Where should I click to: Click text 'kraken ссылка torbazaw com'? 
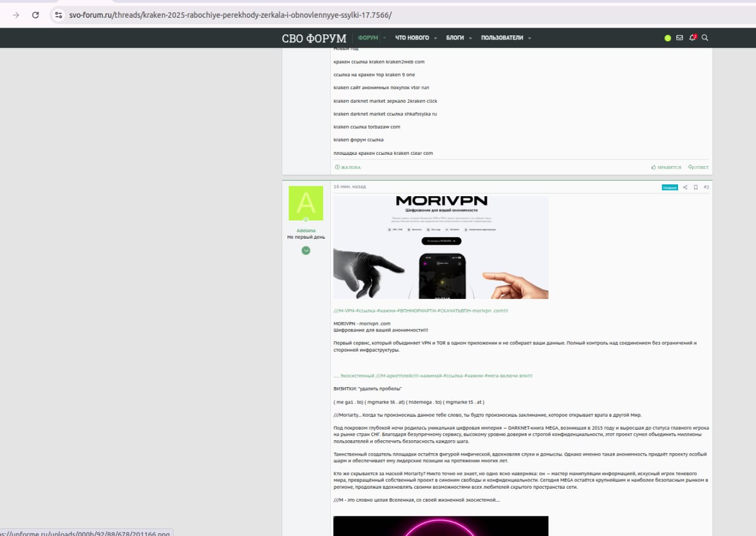pos(367,127)
